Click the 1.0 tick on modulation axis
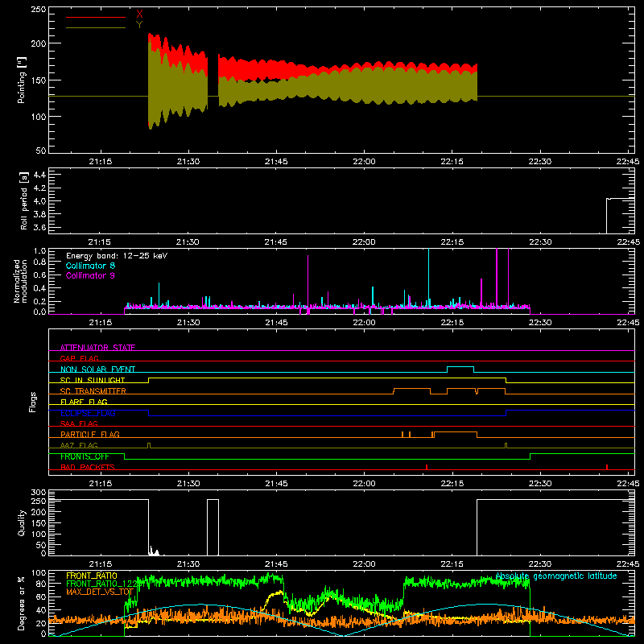 [x=39, y=250]
